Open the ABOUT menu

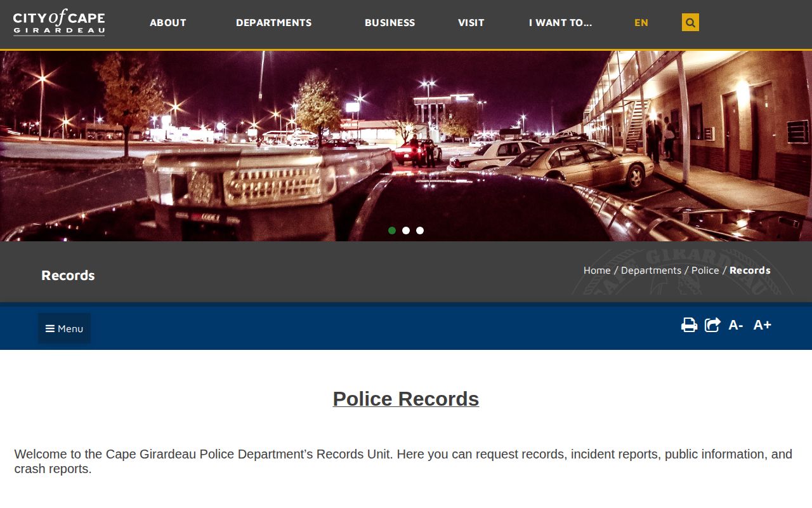(168, 23)
